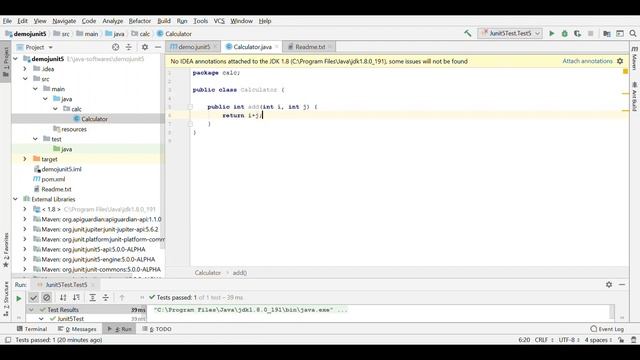
Task: Collapse all test results icon
Action: [x=106, y=298]
